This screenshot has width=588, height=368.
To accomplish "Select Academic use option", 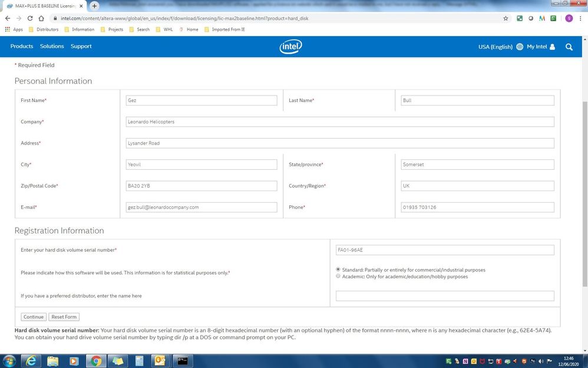I will (x=338, y=276).
